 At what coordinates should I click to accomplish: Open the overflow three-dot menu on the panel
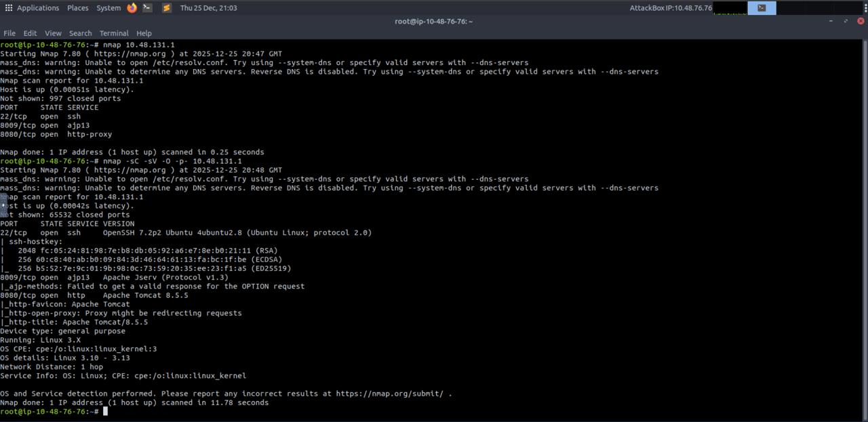866,7
